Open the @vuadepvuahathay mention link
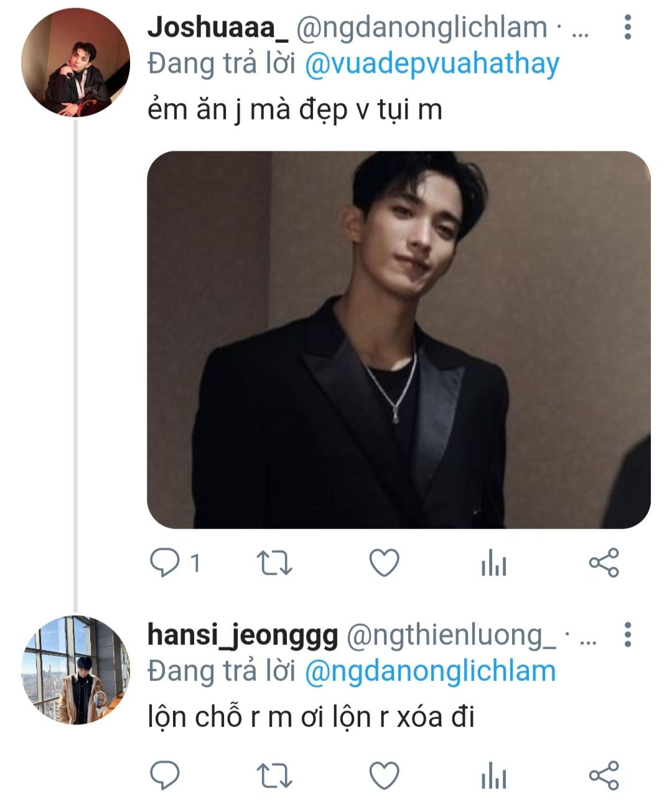672x808 pixels. coord(432,64)
